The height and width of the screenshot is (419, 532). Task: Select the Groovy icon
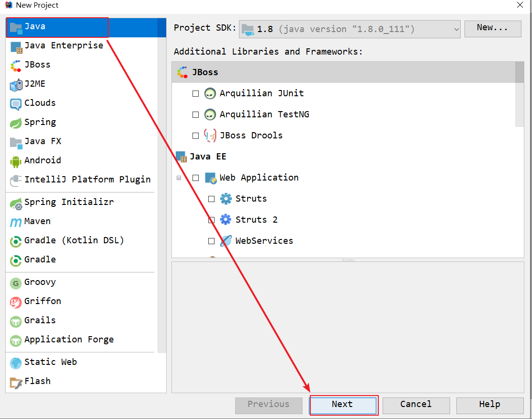(x=16, y=283)
